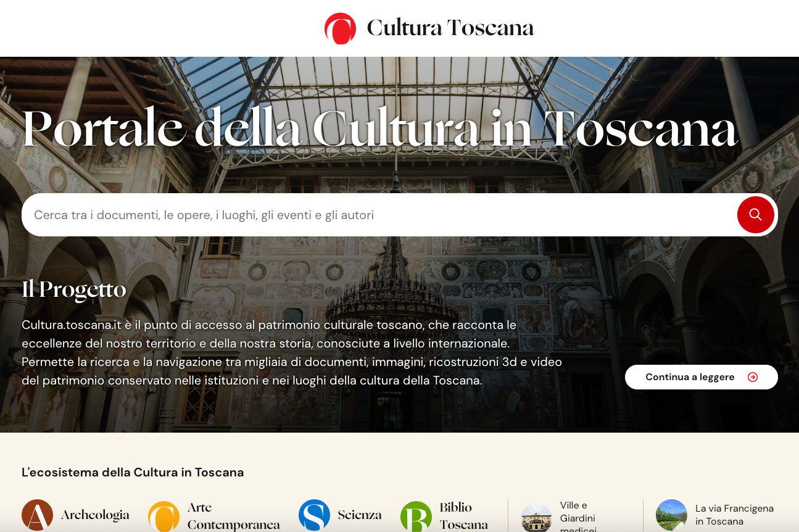The image size is (799, 532).
Task: Open the Archeologia round A icon
Action: click(38, 515)
